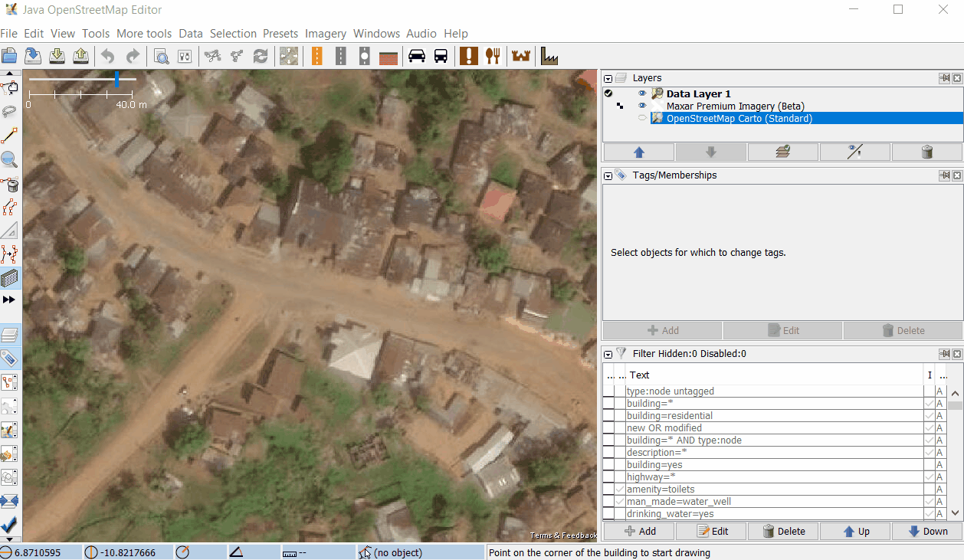Collapse the Layers panel
Viewport: 964px width, 560px height.
pyautogui.click(x=608, y=79)
